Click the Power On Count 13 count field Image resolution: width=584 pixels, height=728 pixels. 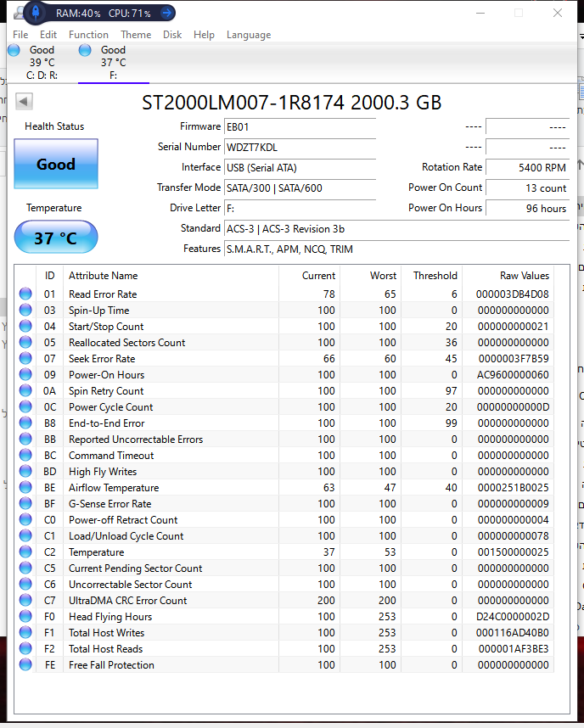(x=527, y=188)
